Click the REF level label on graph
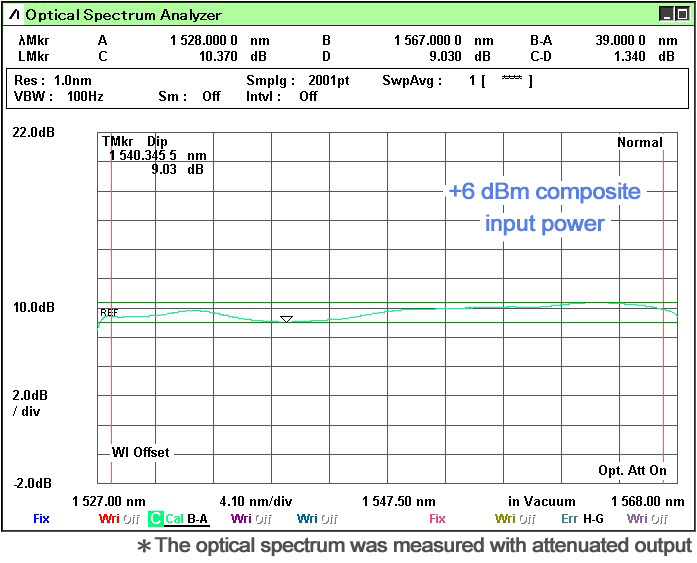 [x=109, y=313]
